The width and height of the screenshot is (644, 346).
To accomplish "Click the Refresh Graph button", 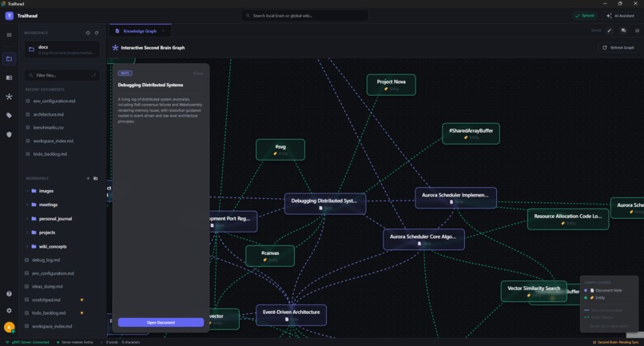I will tap(618, 48).
